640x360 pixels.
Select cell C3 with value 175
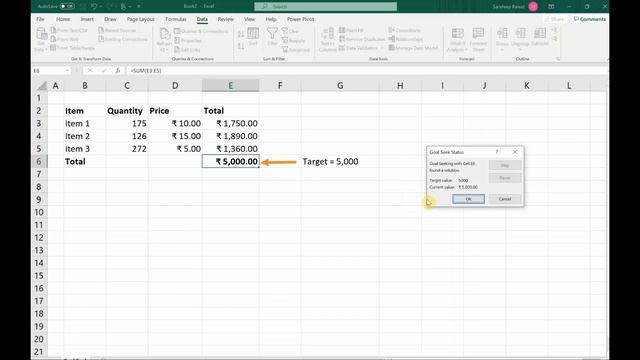pos(127,123)
